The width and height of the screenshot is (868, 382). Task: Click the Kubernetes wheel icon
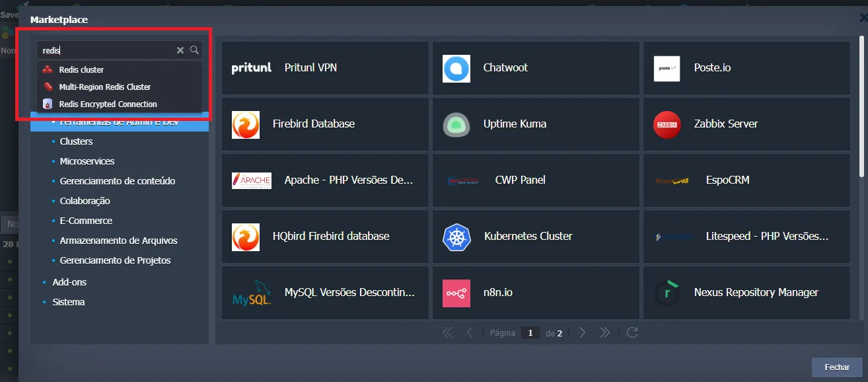click(456, 237)
